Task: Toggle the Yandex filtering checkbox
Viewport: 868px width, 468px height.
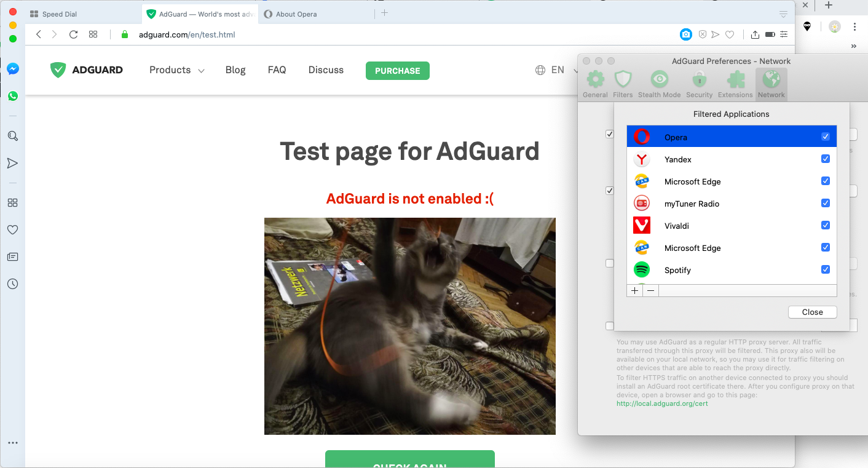Action: click(x=826, y=159)
